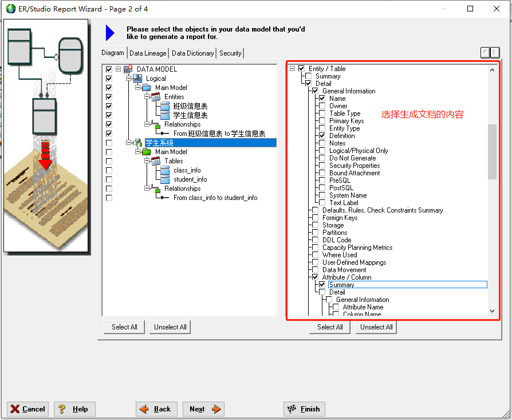Click the scrollbar down arrow
The height and width of the screenshot is (420, 512).
pos(492,311)
